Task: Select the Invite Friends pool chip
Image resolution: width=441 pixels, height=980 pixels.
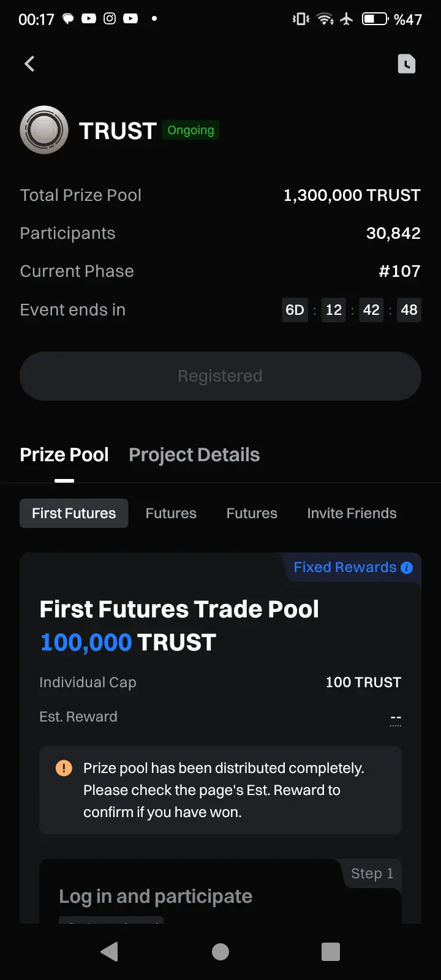Action: (352, 513)
